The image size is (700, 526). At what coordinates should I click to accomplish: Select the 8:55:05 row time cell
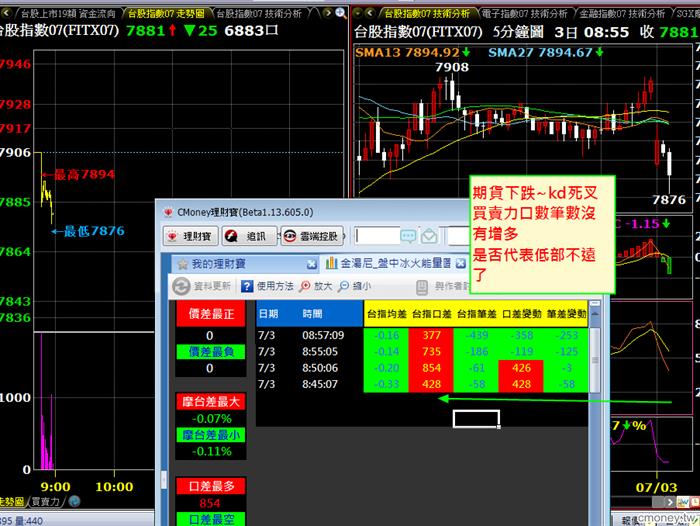(320, 352)
